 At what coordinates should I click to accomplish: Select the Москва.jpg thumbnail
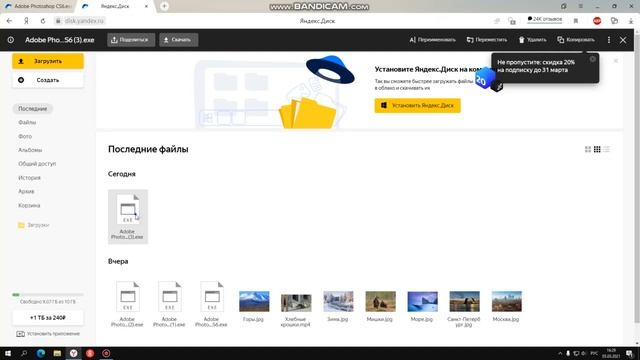tap(507, 302)
